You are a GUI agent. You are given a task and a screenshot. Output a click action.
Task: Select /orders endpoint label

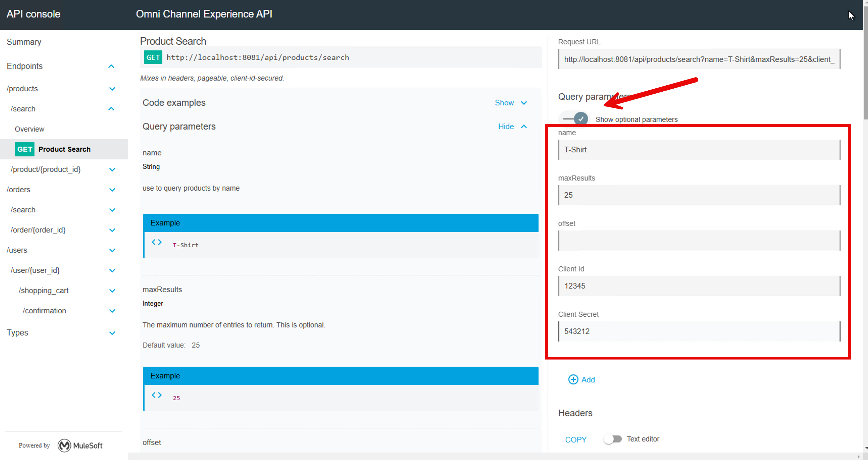18,190
